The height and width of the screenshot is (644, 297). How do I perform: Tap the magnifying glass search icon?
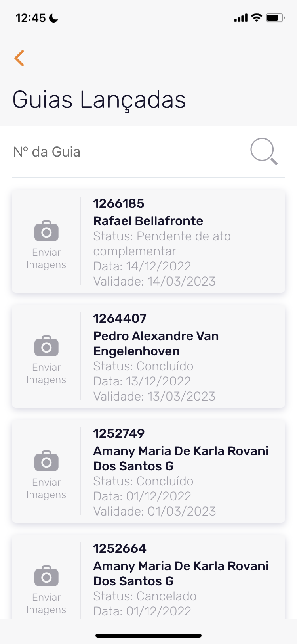pyautogui.click(x=264, y=151)
